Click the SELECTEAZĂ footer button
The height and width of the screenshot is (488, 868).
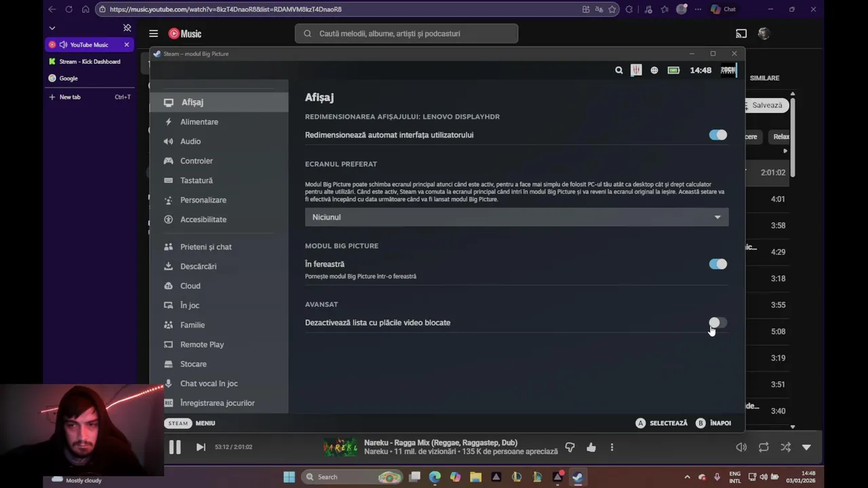click(x=661, y=423)
